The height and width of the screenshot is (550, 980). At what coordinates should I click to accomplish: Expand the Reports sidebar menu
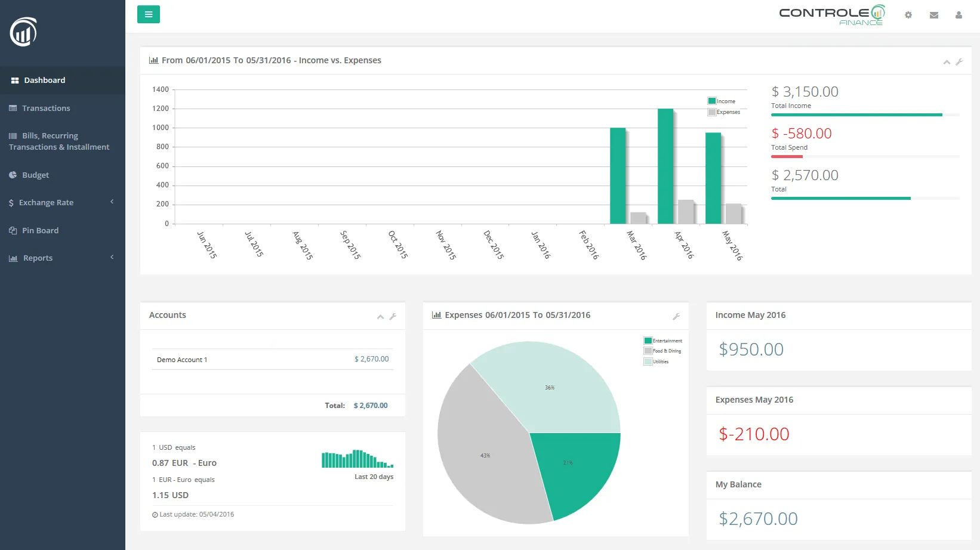[38, 258]
